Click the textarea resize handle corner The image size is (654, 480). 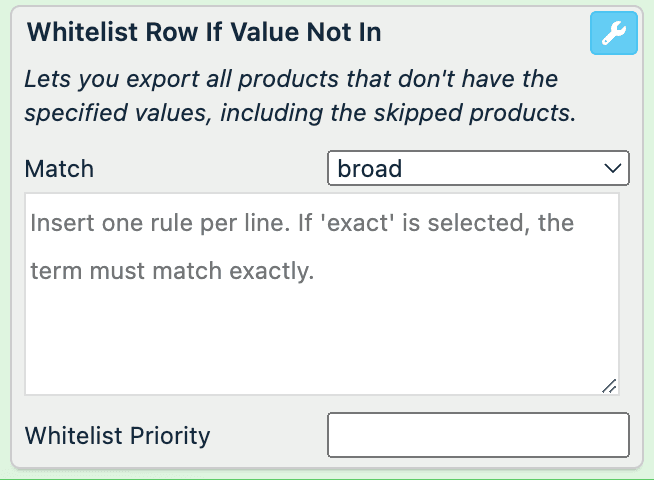pyautogui.click(x=610, y=386)
